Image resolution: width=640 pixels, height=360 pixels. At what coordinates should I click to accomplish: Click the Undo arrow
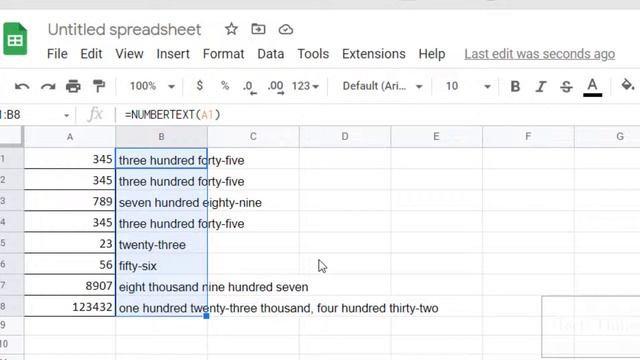click(22, 87)
